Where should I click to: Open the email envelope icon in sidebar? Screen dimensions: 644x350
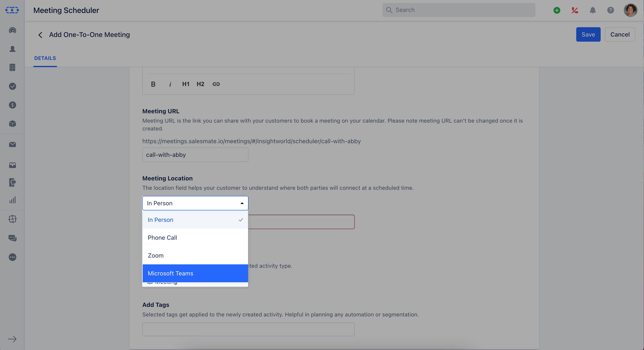(x=13, y=144)
